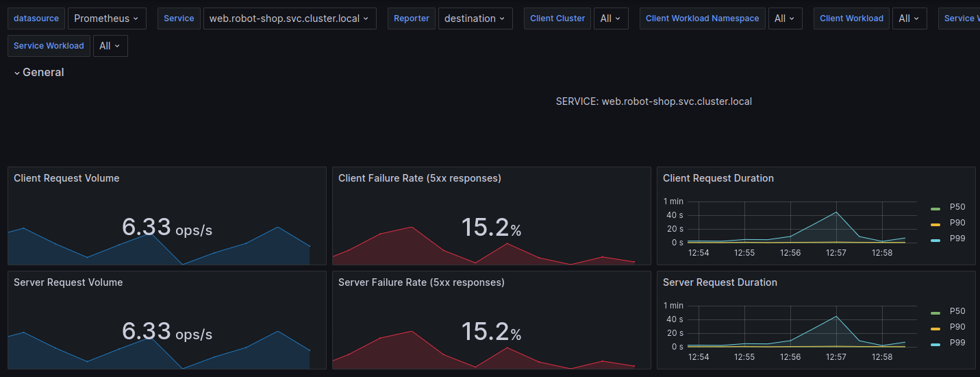Click the datasource variable label
The height and width of the screenshot is (377, 980).
pyautogui.click(x=36, y=19)
